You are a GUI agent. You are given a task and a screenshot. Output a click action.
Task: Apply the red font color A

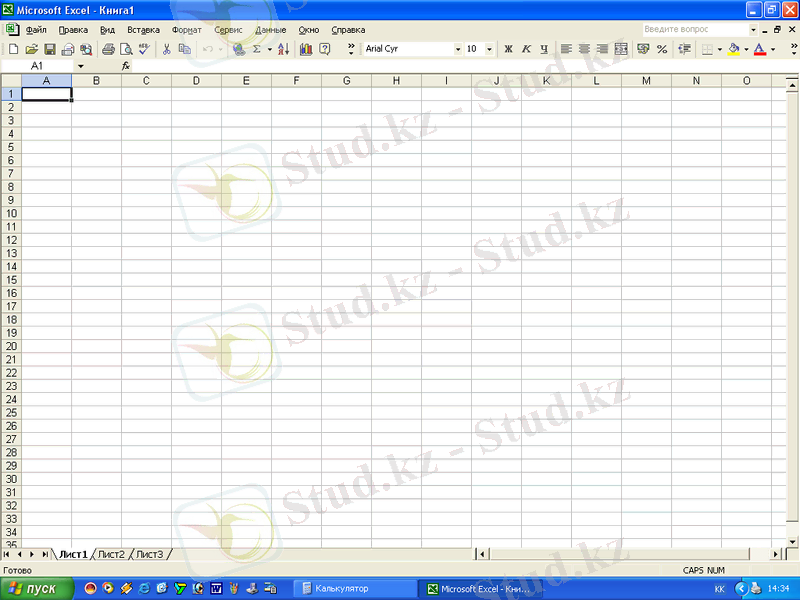coord(760,49)
